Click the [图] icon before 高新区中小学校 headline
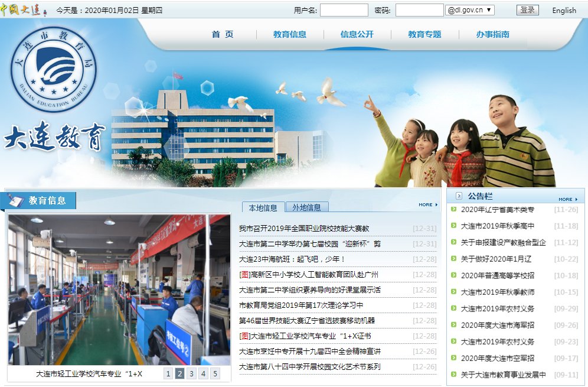 pyautogui.click(x=244, y=275)
